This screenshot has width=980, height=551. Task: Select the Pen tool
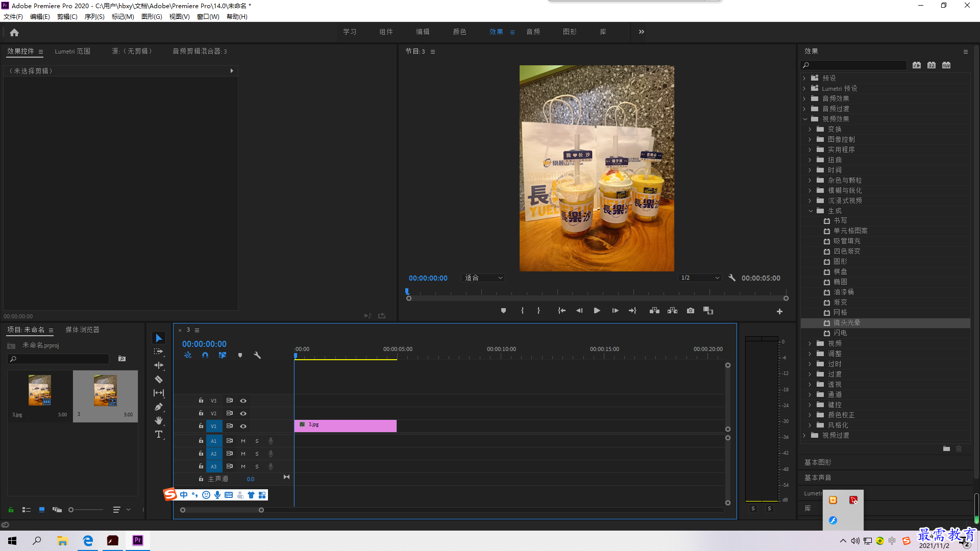[x=159, y=407]
